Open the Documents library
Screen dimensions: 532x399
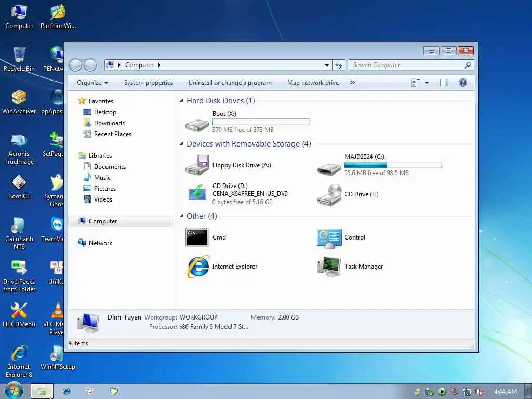pos(104,167)
